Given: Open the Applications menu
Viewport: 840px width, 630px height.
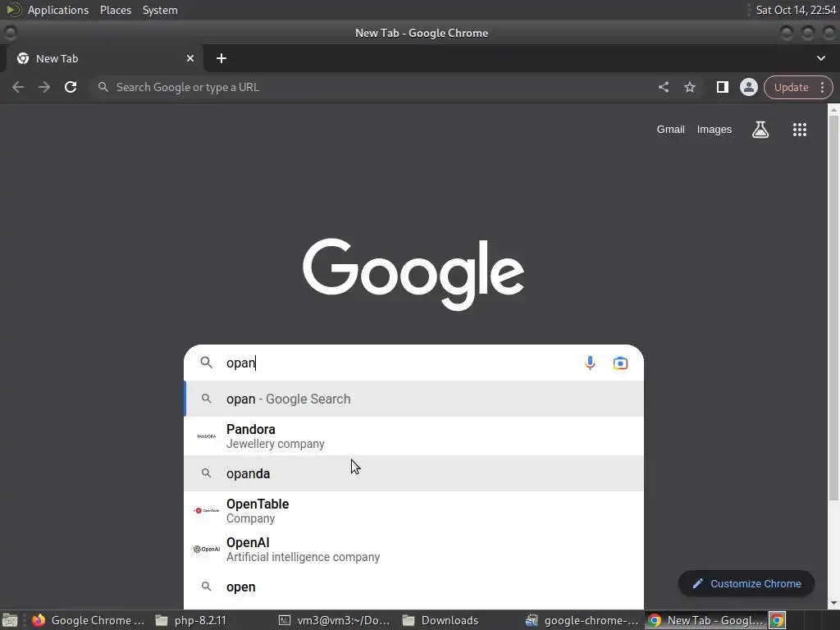Looking at the screenshot, I should click(x=58, y=10).
